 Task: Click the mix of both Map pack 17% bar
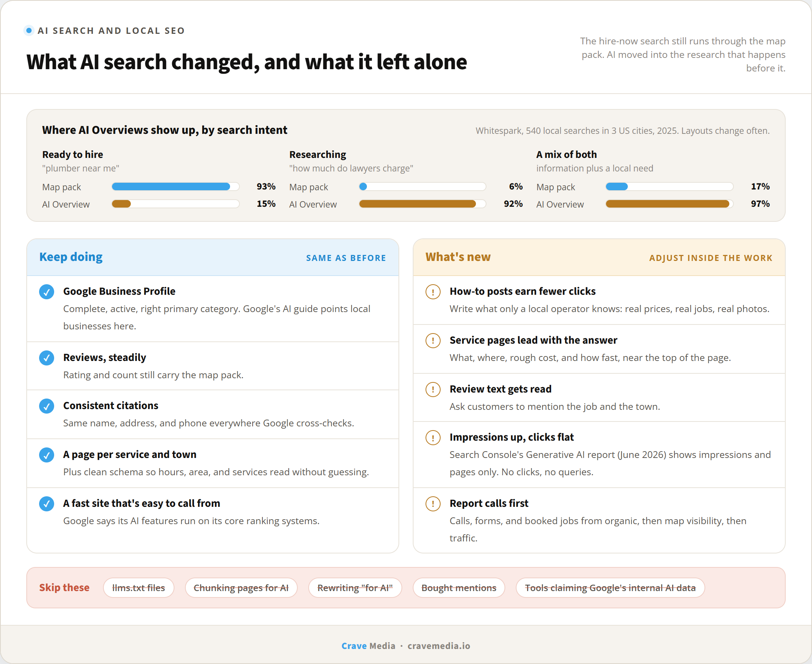pos(669,186)
